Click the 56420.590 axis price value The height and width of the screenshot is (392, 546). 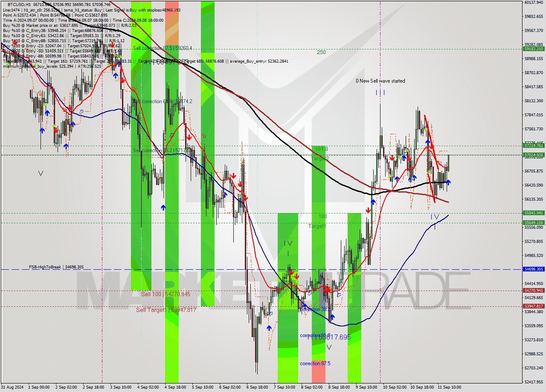click(533, 185)
